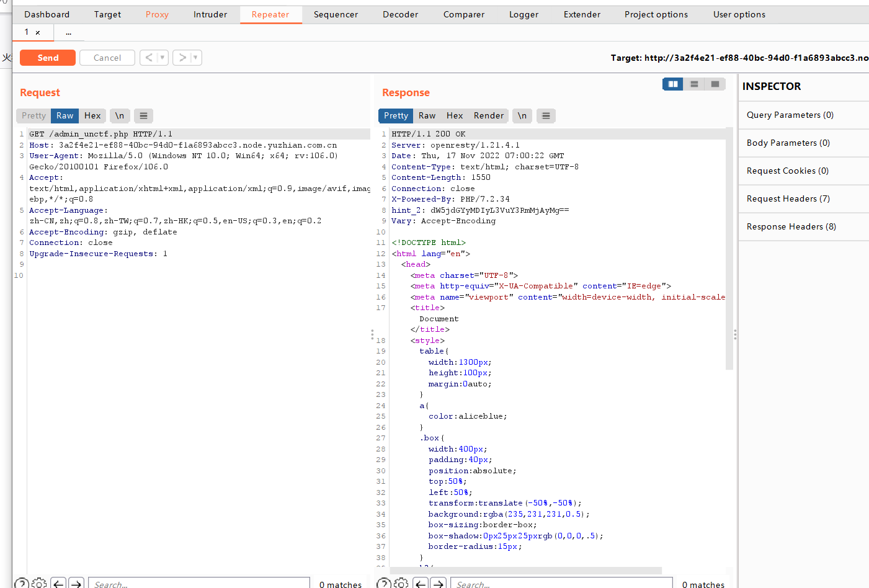Open the Sequencer tab
This screenshot has height=588, width=869.
click(336, 14)
